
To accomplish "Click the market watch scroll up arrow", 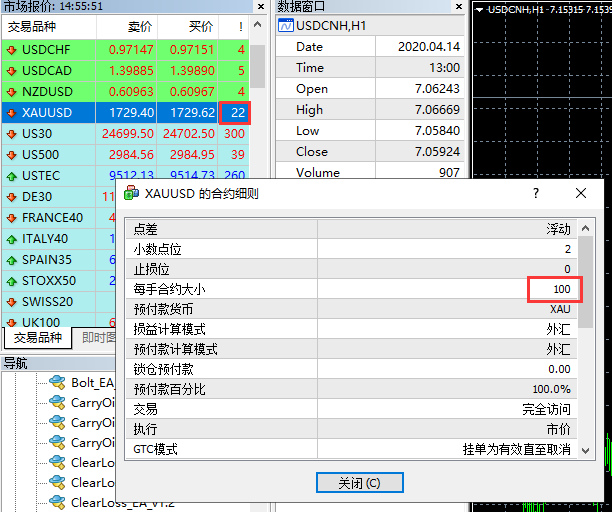I will [257, 25].
